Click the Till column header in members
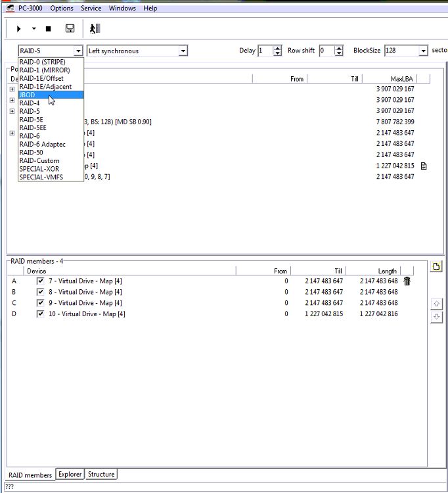The image size is (448, 493). click(319, 271)
